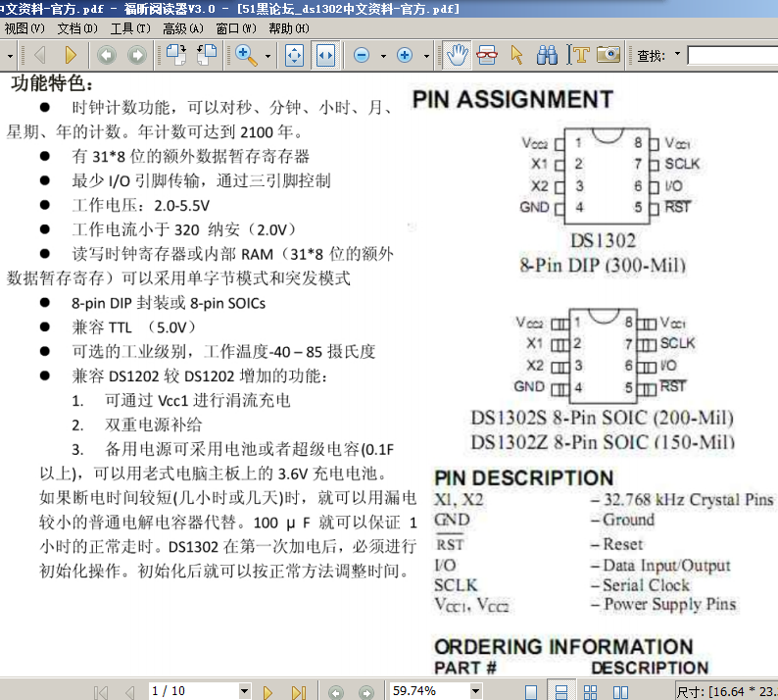Open dropdown beside the zoom in button

pyautogui.click(x=426, y=56)
